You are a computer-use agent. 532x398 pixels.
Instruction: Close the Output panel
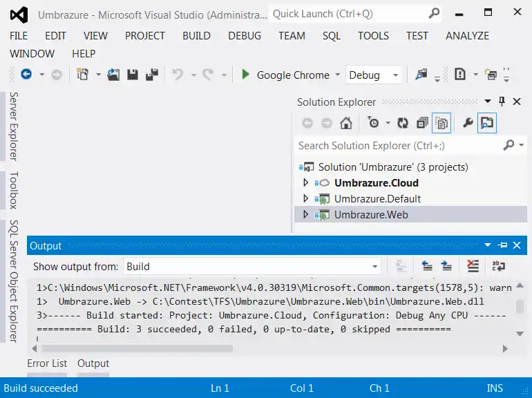coord(517,245)
